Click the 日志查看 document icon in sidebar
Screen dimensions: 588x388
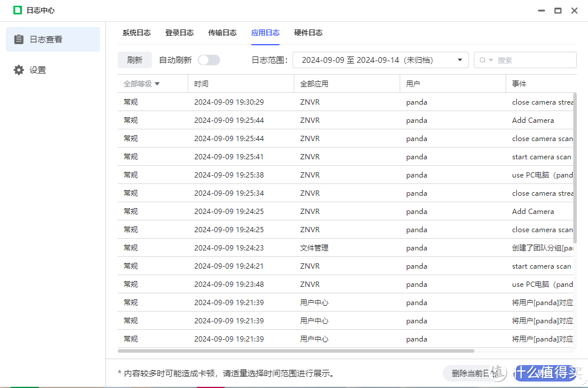click(18, 39)
